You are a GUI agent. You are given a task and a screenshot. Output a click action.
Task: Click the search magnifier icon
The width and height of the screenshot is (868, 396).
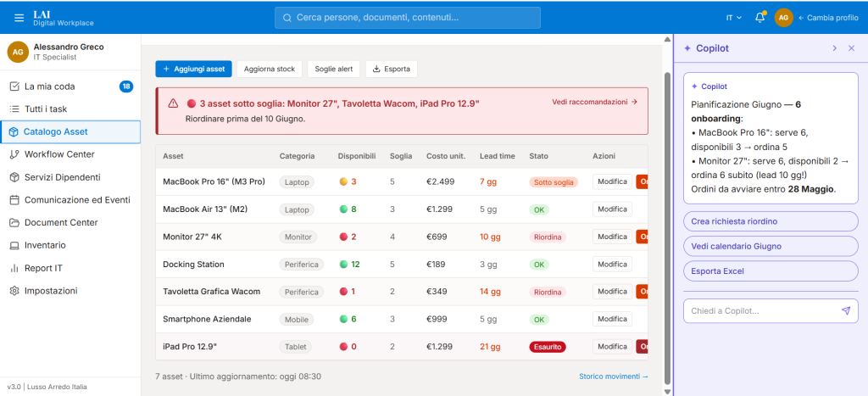[x=287, y=18]
